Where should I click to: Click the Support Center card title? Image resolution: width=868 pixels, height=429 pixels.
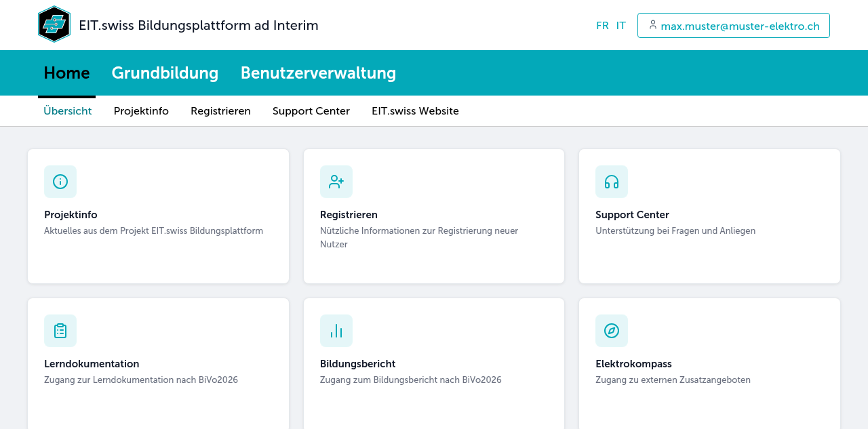pyautogui.click(x=632, y=215)
